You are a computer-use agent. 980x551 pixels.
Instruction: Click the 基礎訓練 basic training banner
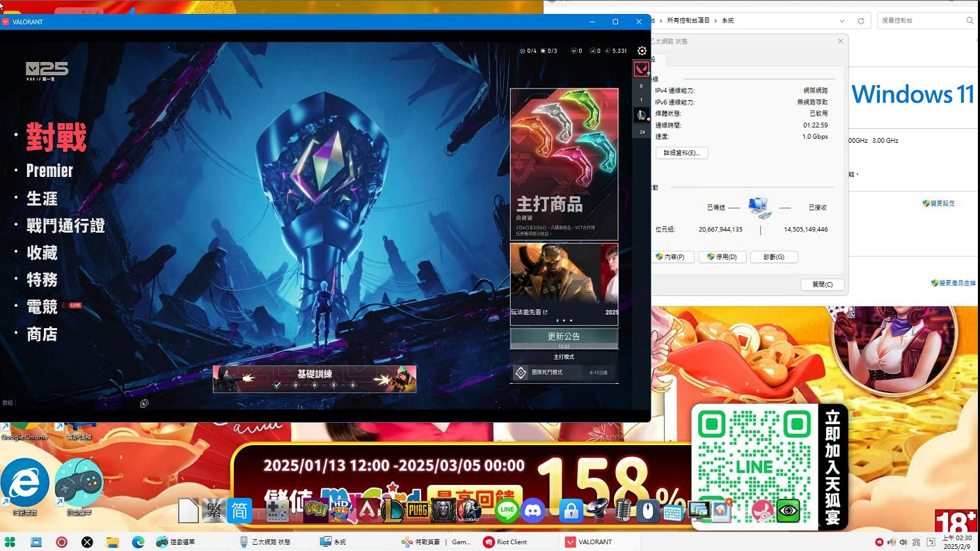[315, 379]
